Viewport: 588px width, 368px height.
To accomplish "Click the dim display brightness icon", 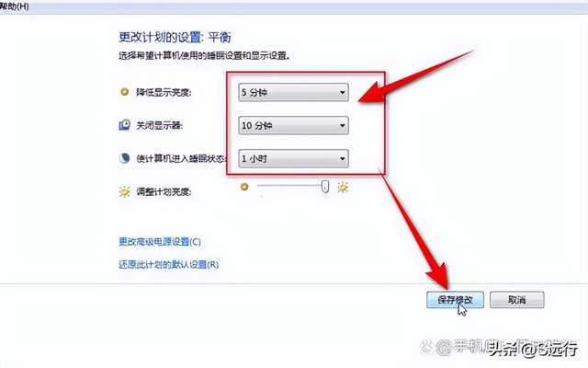I will point(124,92).
